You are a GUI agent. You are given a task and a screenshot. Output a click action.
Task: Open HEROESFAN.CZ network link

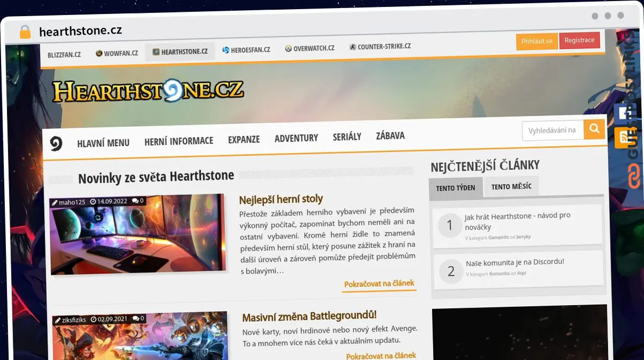pyautogui.click(x=246, y=50)
